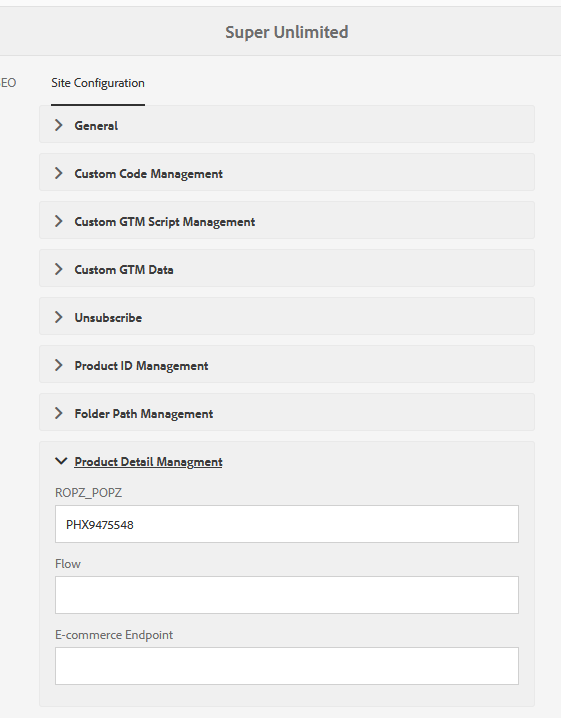Open the Custom GTM Script Management label
The height and width of the screenshot is (718, 561).
click(164, 222)
